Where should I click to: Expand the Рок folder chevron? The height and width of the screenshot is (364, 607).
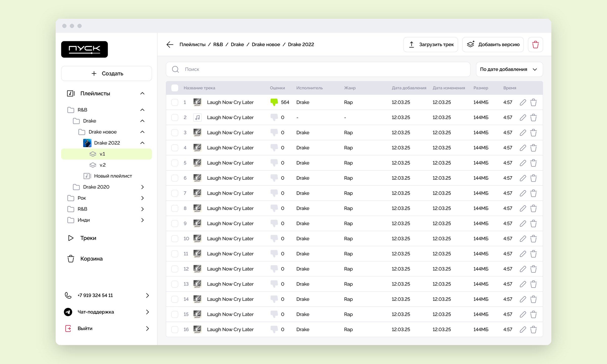[142, 198]
